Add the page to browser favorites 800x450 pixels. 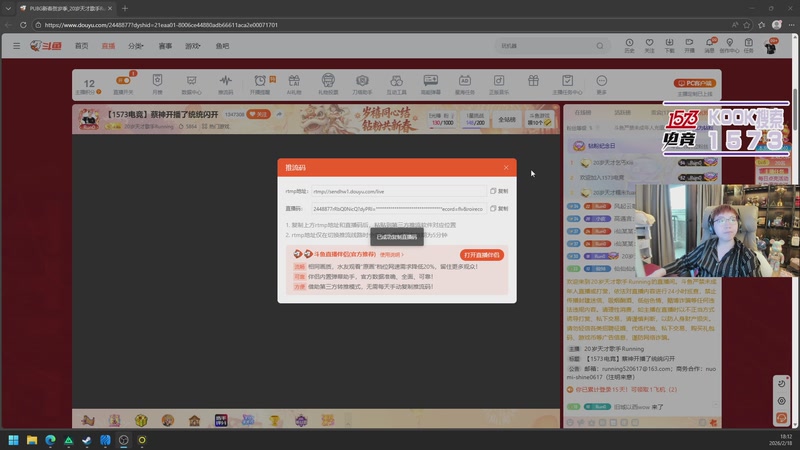click(747, 24)
